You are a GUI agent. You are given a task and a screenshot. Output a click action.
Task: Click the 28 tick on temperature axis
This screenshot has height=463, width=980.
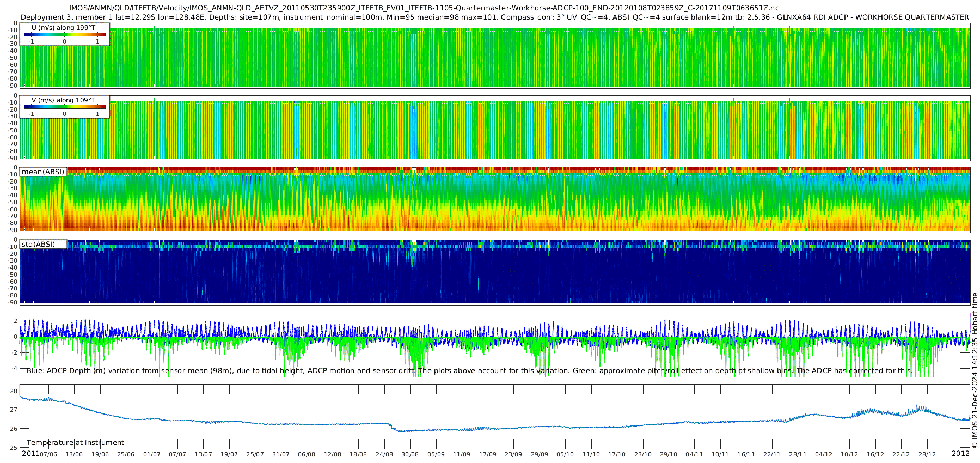coord(14,391)
